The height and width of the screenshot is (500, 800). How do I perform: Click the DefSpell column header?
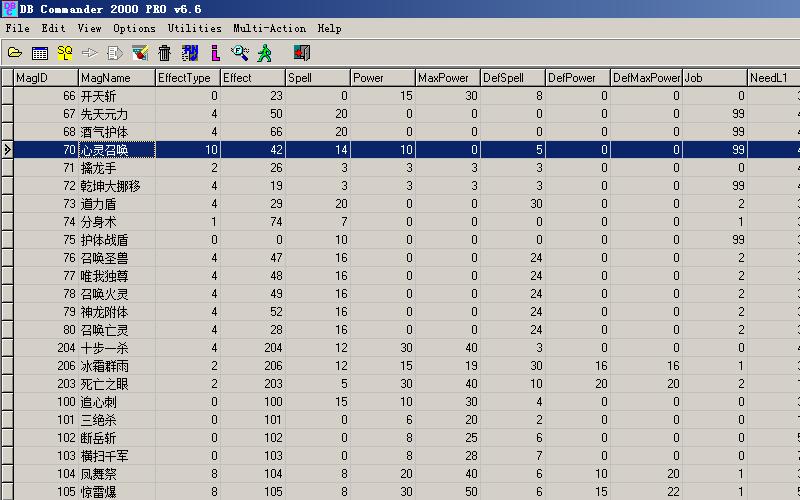pyautogui.click(x=511, y=78)
